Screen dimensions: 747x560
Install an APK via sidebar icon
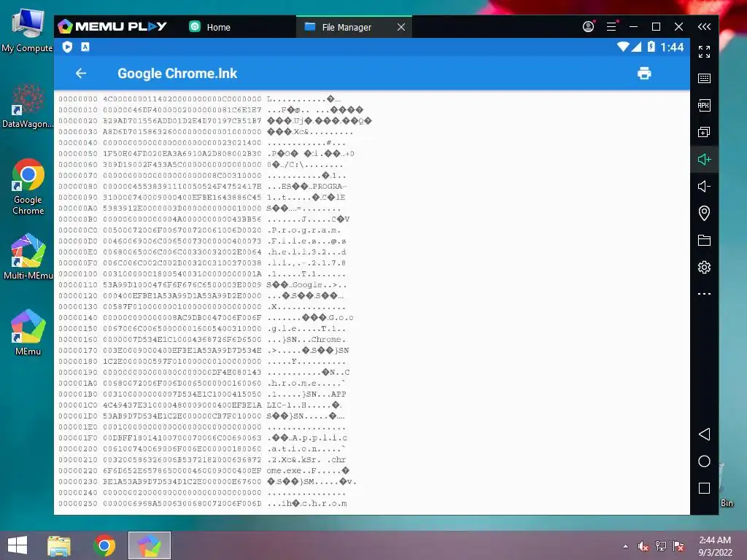click(x=704, y=105)
